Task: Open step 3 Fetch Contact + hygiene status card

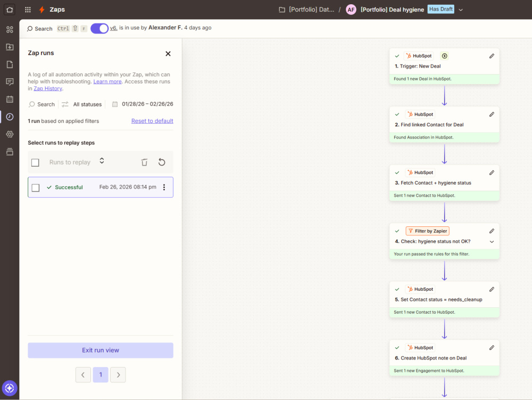Action: point(444,183)
